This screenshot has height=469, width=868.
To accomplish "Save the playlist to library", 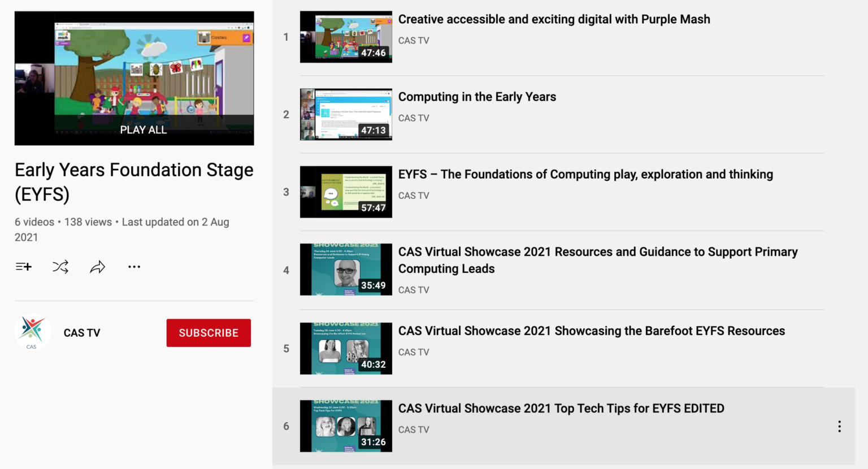I will 23,266.
